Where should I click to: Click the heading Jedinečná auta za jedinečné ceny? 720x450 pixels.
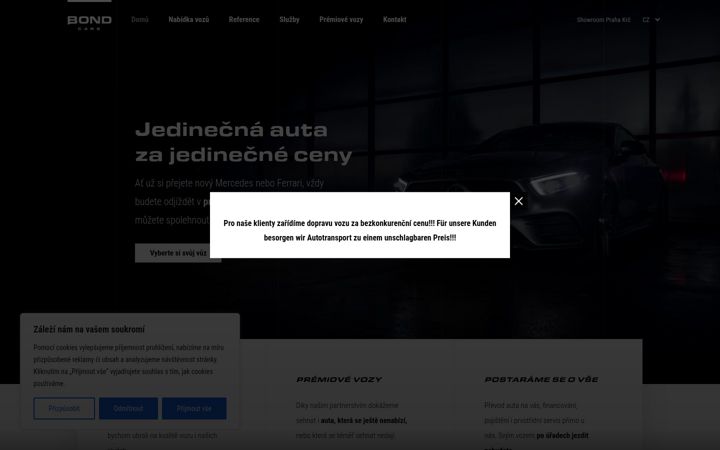click(x=244, y=142)
